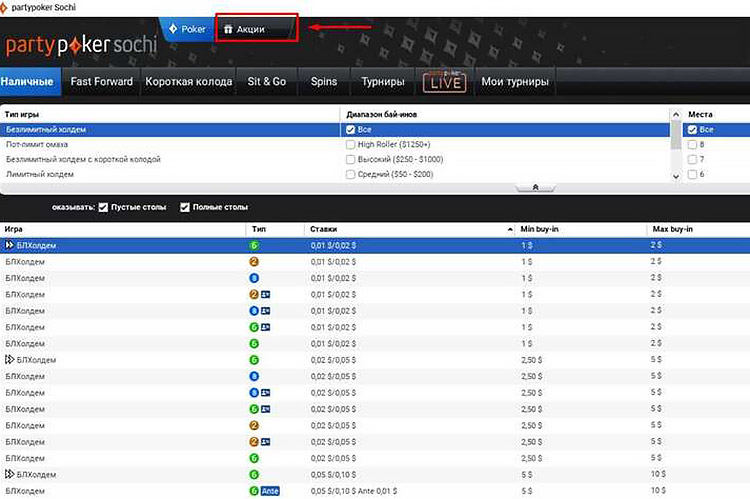Image resolution: width=750 pixels, height=499 pixels.
Task: Switch to the Fast Forward tab
Action: (99, 82)
